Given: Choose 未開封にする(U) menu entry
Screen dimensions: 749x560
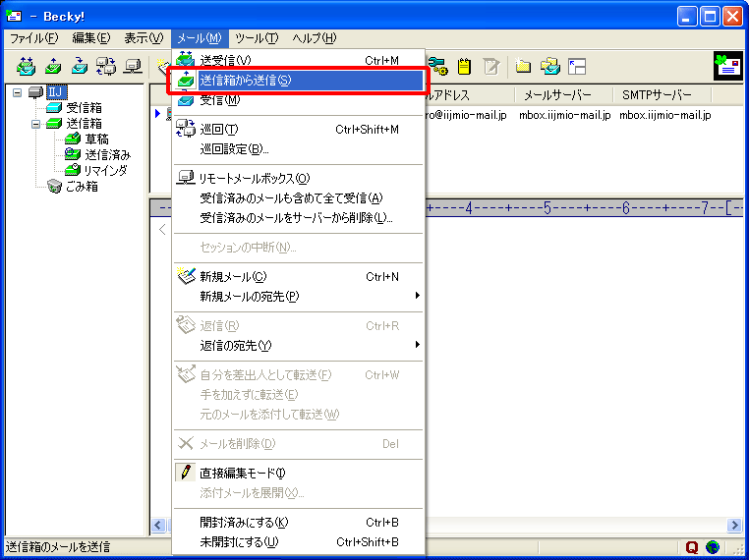Looking at the screenshot, I should coord(299,542).
